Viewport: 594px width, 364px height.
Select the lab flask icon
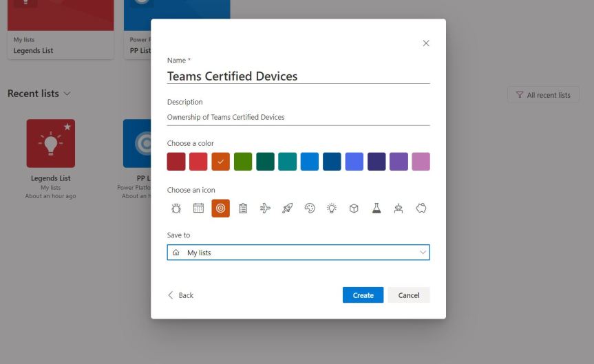[376, 208]
